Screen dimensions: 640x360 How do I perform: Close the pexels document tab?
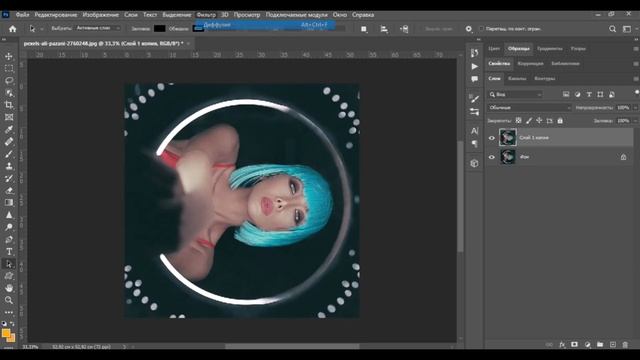click(x=189, y=43)
